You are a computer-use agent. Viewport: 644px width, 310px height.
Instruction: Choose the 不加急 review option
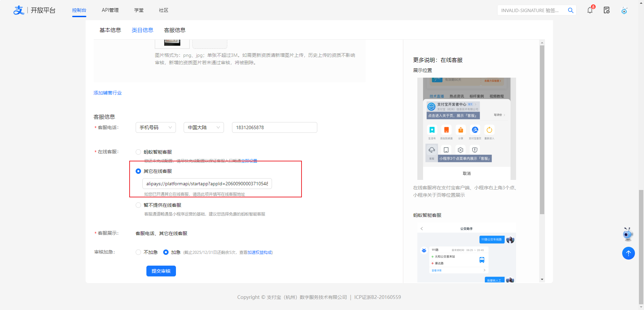[138, 252]
